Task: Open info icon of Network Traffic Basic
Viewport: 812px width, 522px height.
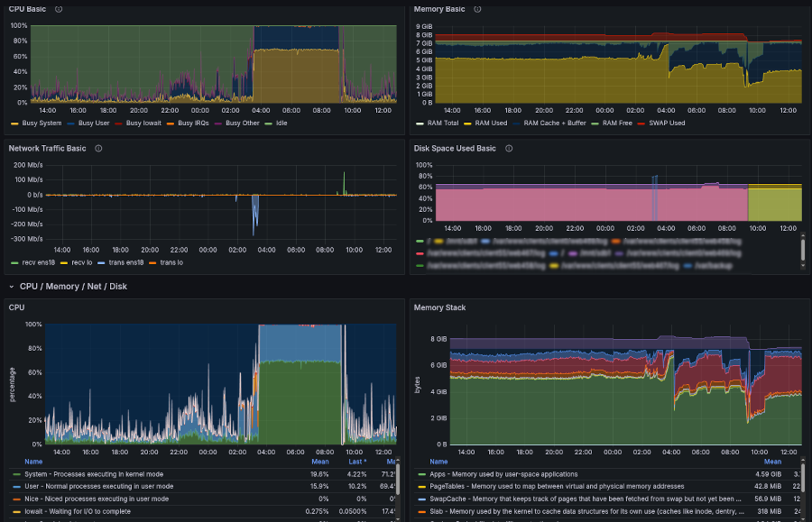Action: click(98, 149)
